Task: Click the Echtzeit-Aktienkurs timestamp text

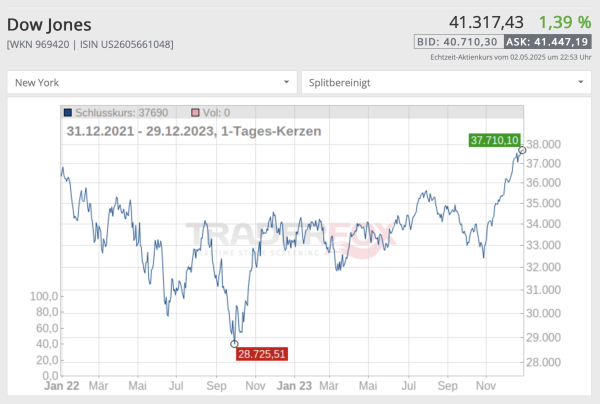Action: [510, 57]
